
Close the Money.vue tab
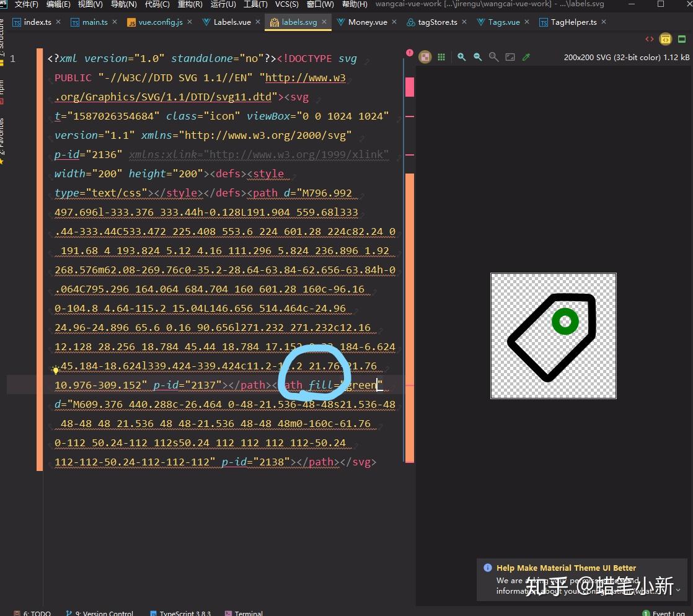(394, 22)
